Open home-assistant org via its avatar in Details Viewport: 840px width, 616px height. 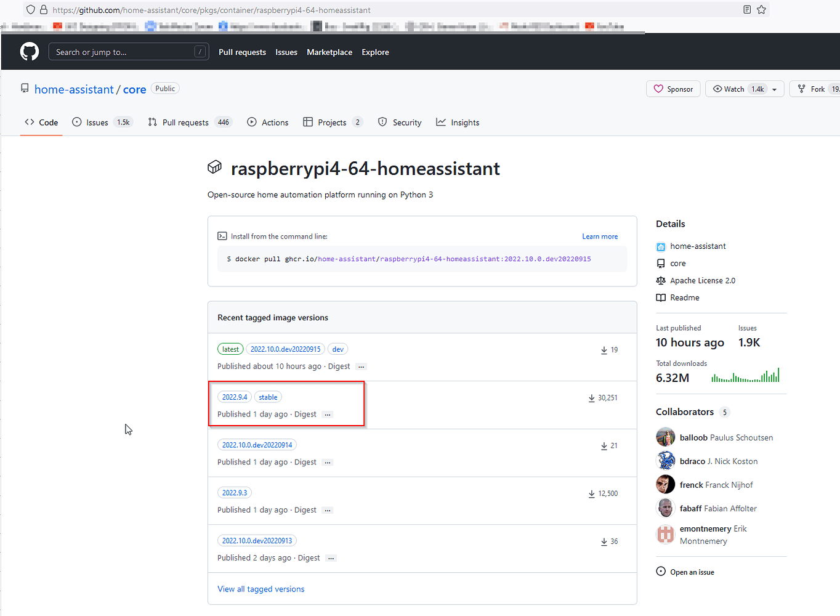pyautogui.click(x=662, y=246)
